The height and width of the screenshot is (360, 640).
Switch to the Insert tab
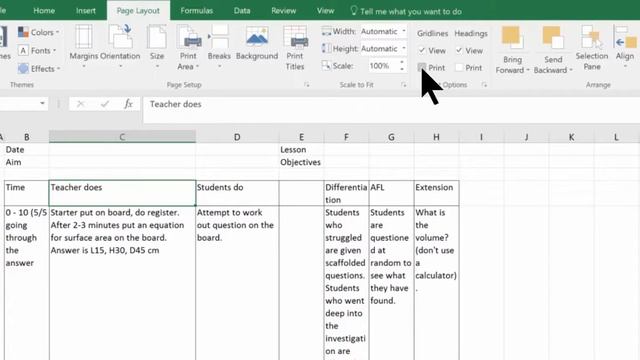tap(86, 11)
